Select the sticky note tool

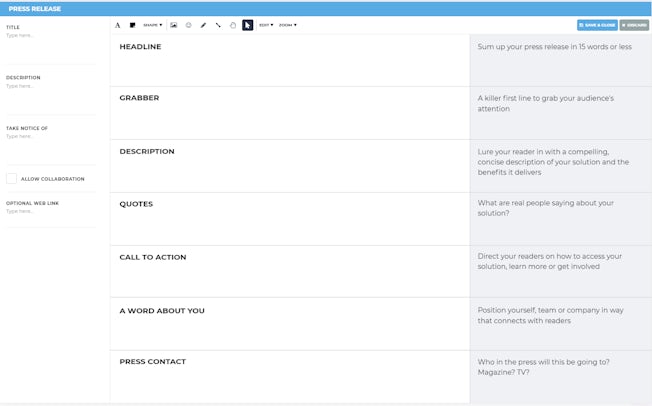point(133,25)
